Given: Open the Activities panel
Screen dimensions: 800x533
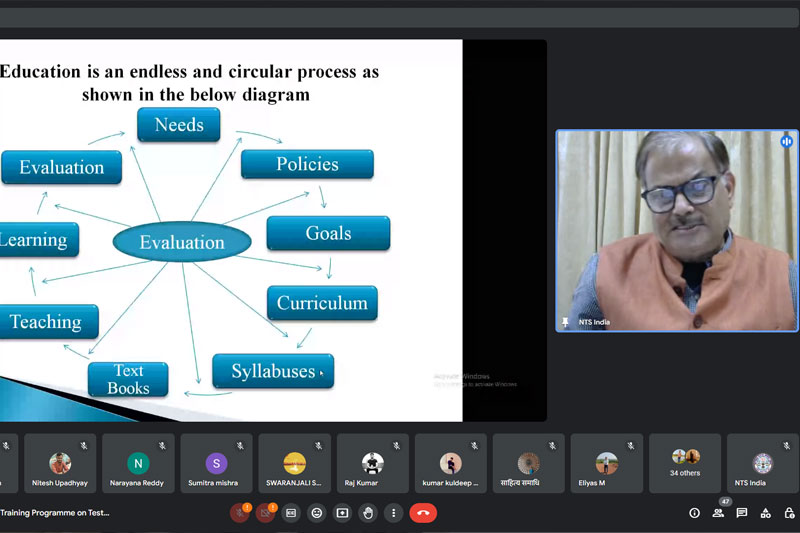Looking at the screenshot, I should point(766,513).
